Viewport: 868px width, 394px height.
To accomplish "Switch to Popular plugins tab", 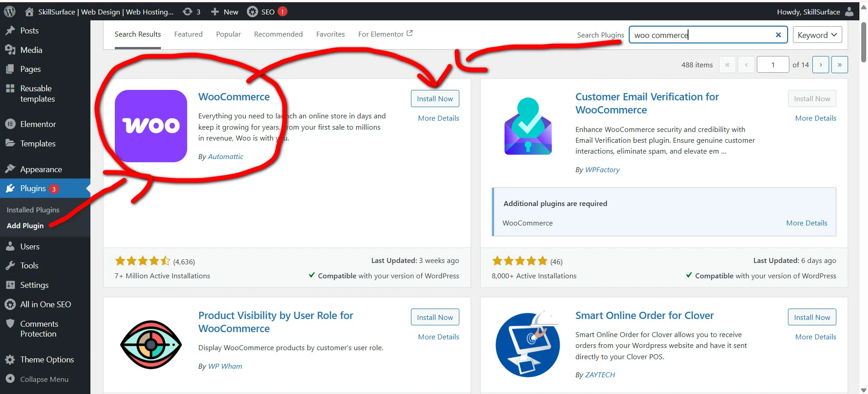I will click(228, 34).
